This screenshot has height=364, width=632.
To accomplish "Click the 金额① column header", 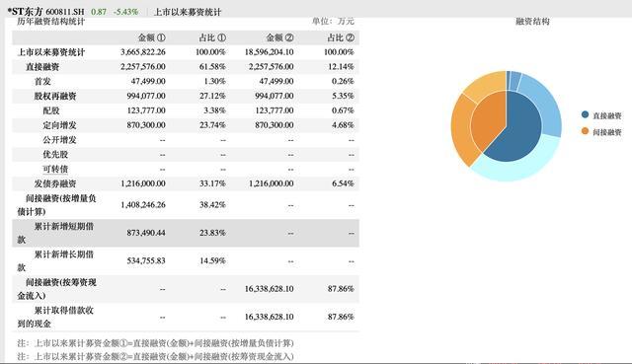I will tap(151, 37).
